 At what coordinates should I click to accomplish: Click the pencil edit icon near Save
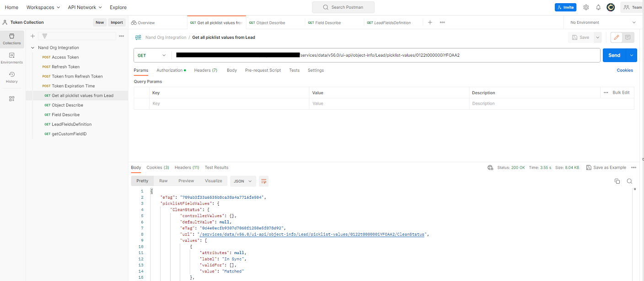617,37
